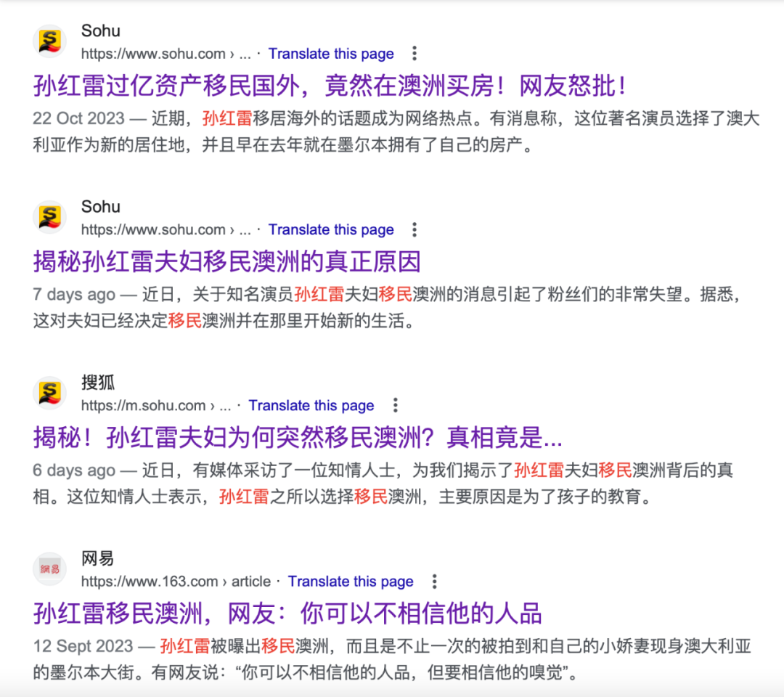
Task: Open the headline 揭秘！孙红雷夫妇为何突然移民澳洲
Action: tap(298, 437)
